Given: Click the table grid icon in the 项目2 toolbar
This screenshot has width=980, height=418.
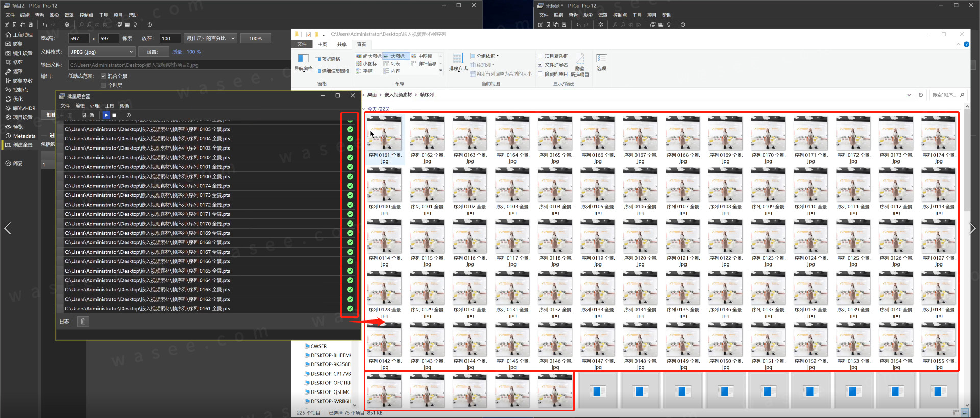Looking at the screenshot, I should (x=127, y=24).
